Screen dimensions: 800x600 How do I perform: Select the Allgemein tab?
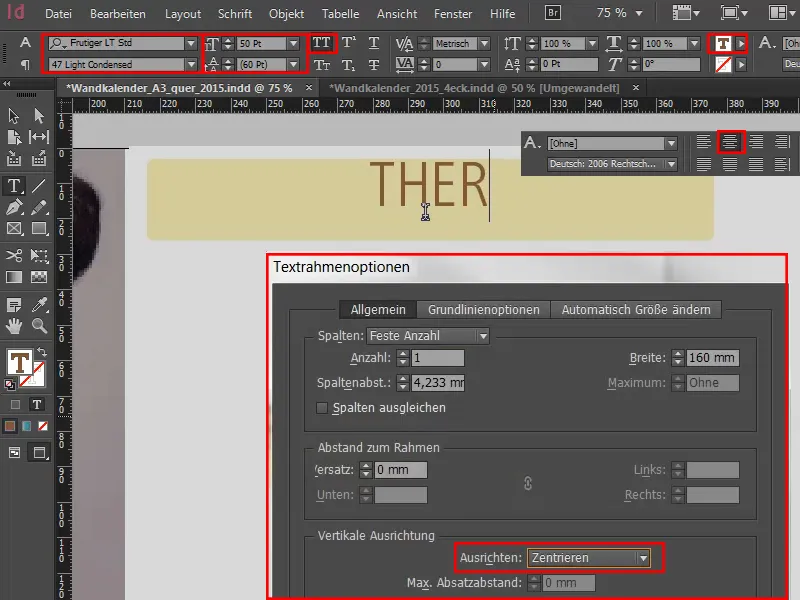coord(378,310)
